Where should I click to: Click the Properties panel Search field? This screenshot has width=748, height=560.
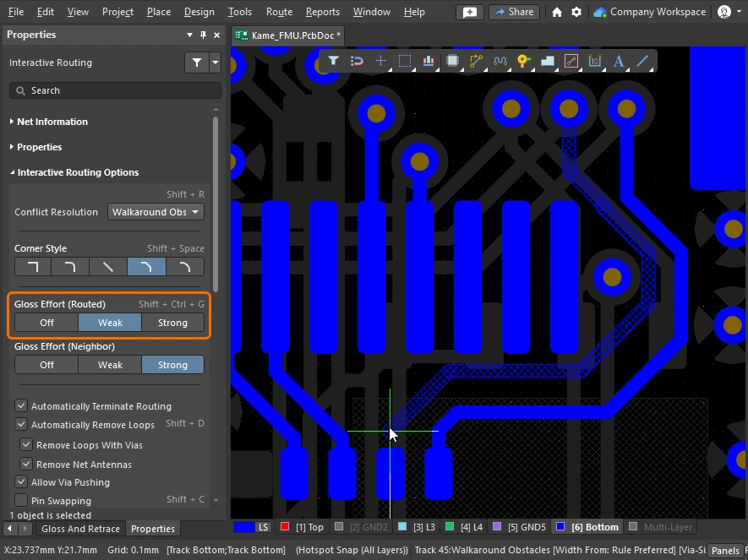pos(115,90)
